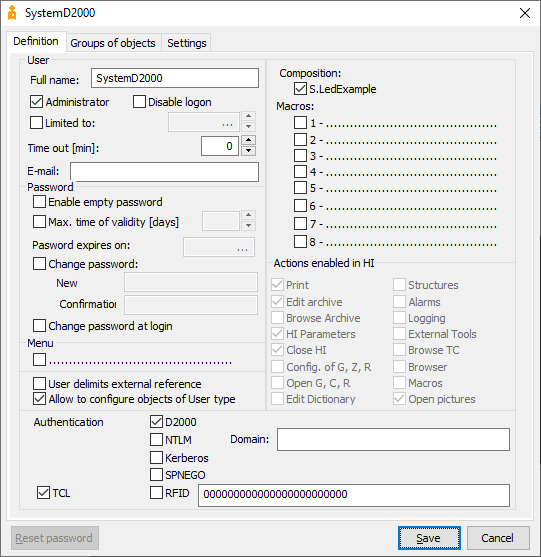This screenshot has width=541, height=557.
Task: Open the Settings tab
Action: pyautogui.click(x=186, y=43)
